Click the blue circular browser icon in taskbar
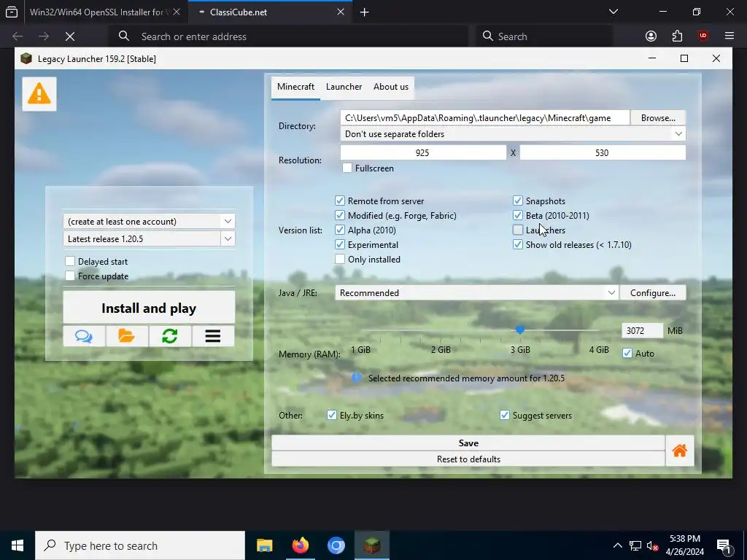Image resolution: width=747 pixels, height=560 pixels. pyautogui.click(x=336, y=545)
